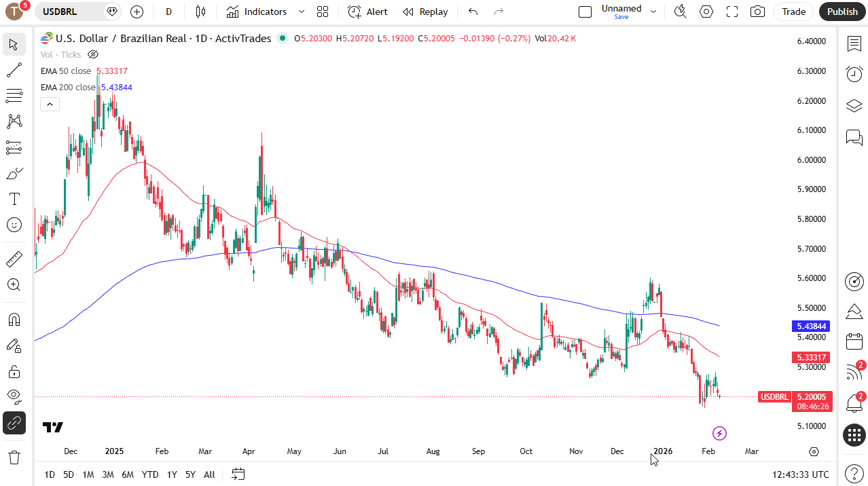Image resolution: width=868 pixels, height=486 pixels.
Task: Select the text annotation tool
Action: click(14, 199)
